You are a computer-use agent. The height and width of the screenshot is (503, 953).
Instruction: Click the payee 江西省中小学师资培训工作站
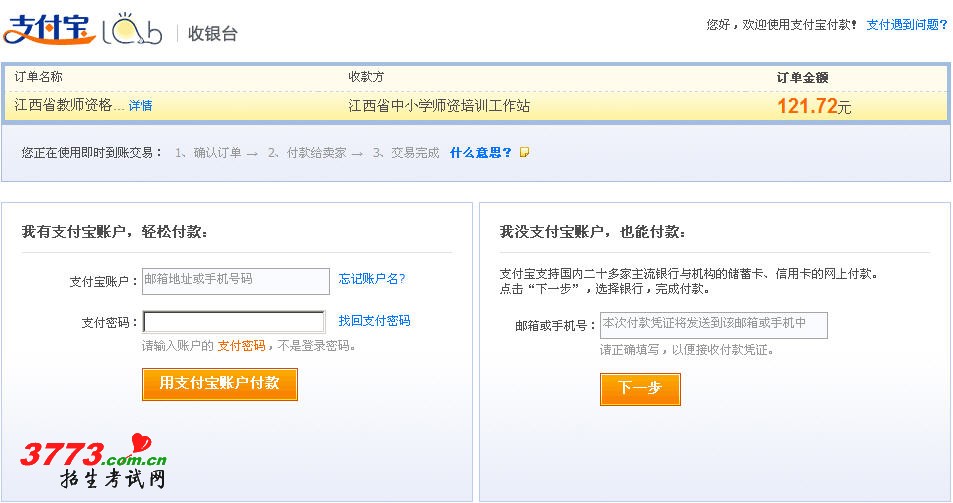pyautogui.click(x=438, y=106)
